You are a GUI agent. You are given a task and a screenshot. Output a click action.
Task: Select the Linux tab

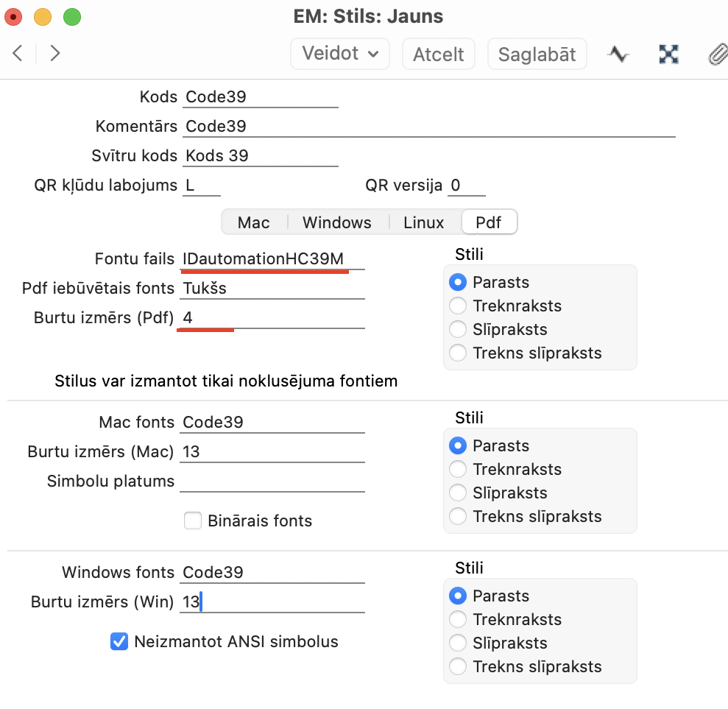[424, 222]
